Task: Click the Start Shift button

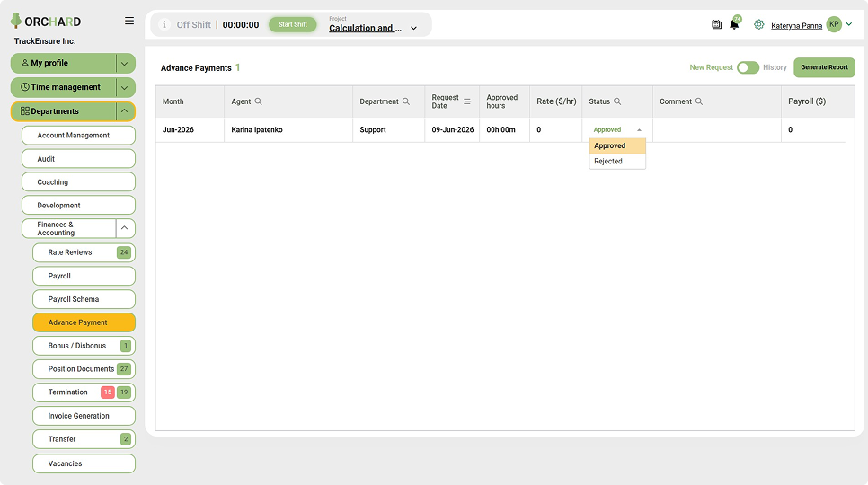Action: 292,24
